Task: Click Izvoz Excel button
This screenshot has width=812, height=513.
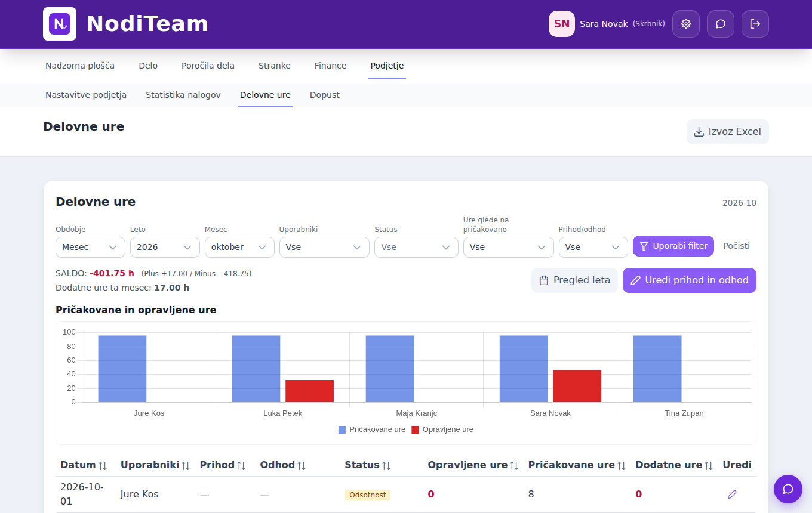Action: 728,132
